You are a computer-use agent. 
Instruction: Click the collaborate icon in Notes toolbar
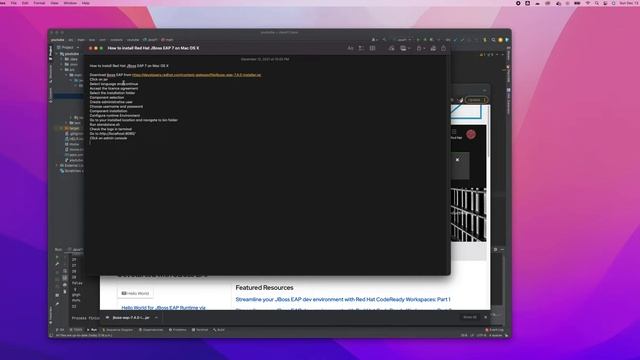tap(433, 48)
